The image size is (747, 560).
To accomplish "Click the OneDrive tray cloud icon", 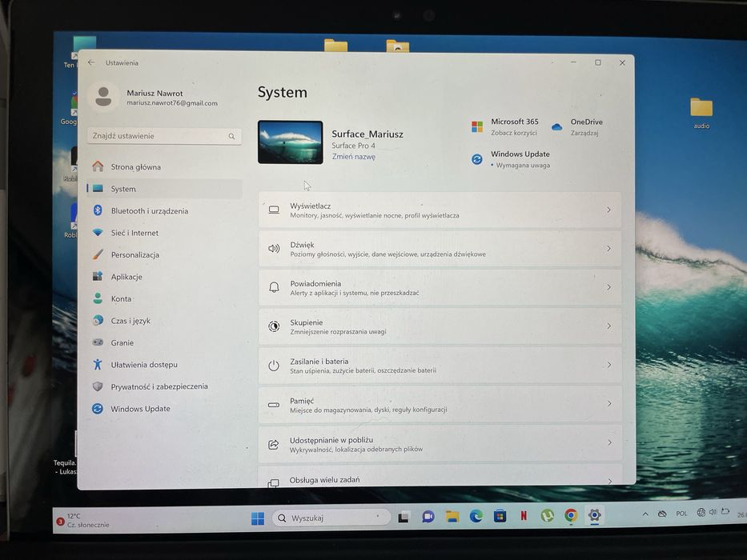I will coord(662,514).
